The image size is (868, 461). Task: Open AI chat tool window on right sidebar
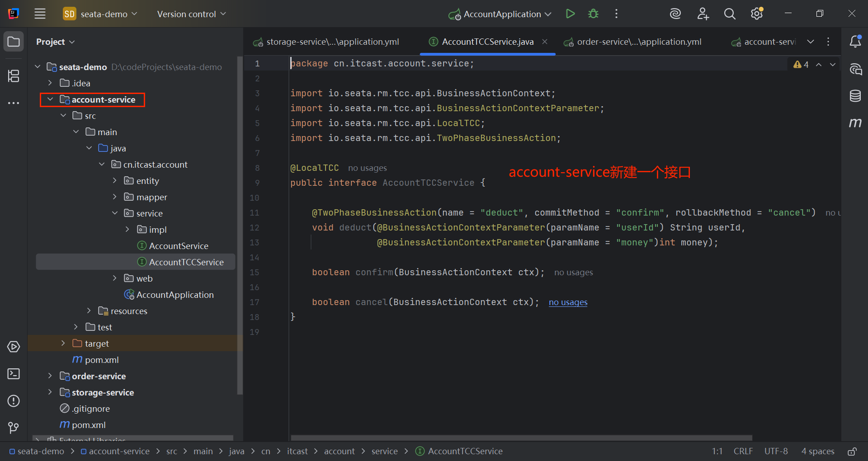point(855,69)
